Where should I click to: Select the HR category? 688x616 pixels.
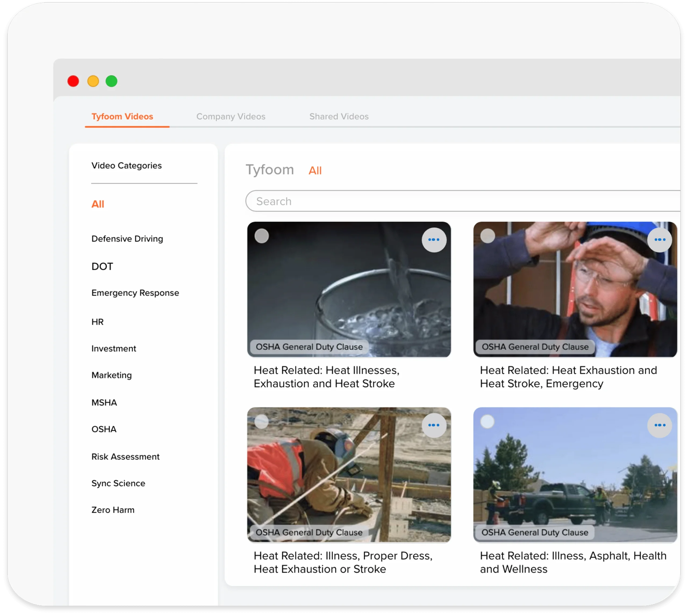[98, 322]
